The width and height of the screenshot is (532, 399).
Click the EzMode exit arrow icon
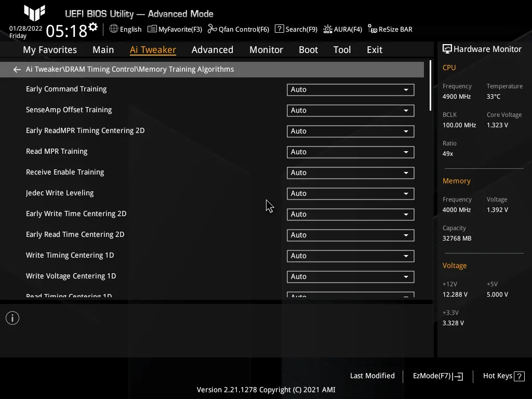pyautogui.click(x=458, y=376)
